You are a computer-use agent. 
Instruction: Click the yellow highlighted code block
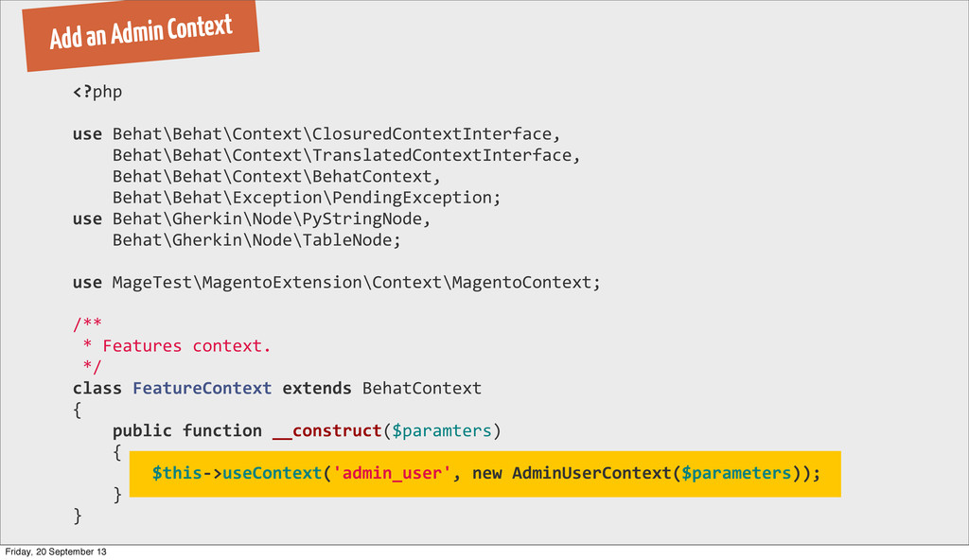(x=485, y=474)
